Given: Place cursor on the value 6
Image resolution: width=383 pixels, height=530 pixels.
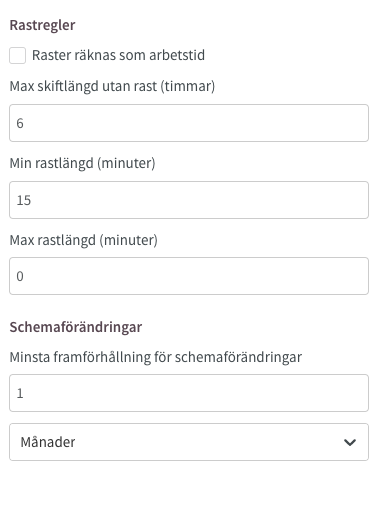Looking at the screenshot, I should [20, 123].
